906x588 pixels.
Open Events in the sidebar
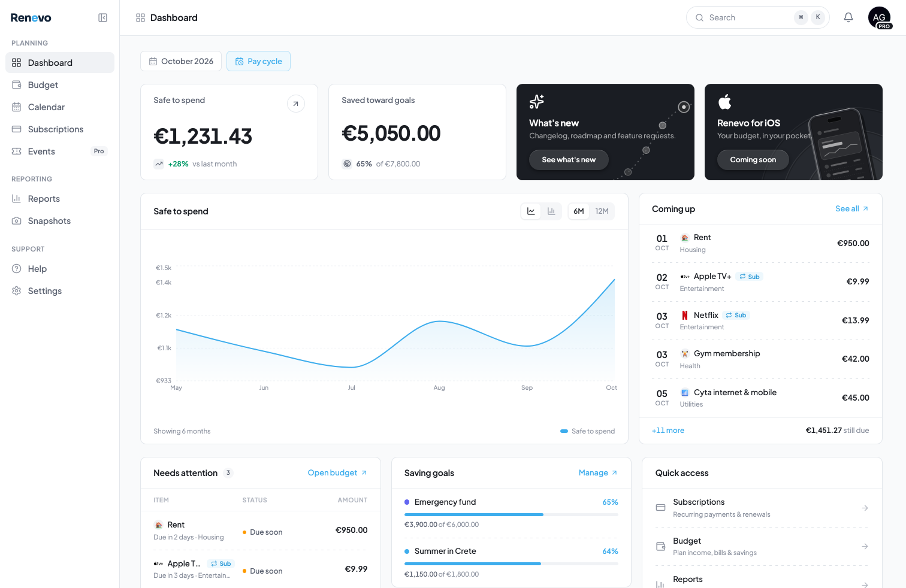pos(60,151)
